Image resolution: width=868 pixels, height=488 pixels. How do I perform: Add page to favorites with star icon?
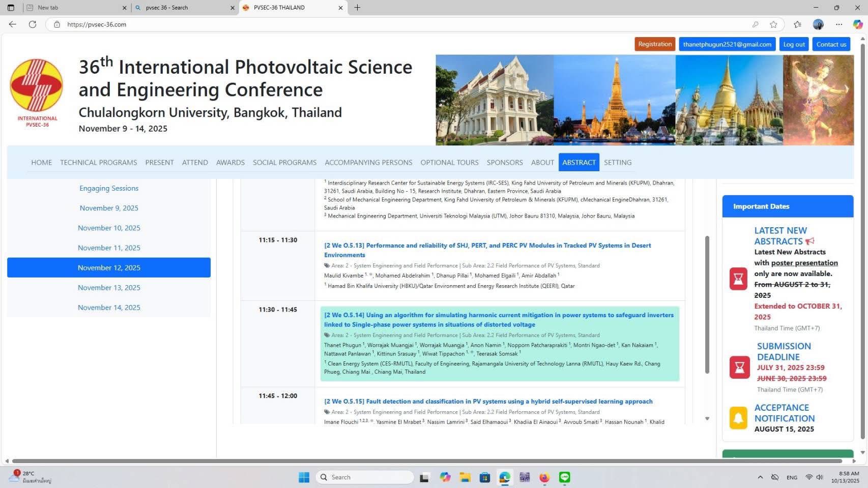point(773,24)
